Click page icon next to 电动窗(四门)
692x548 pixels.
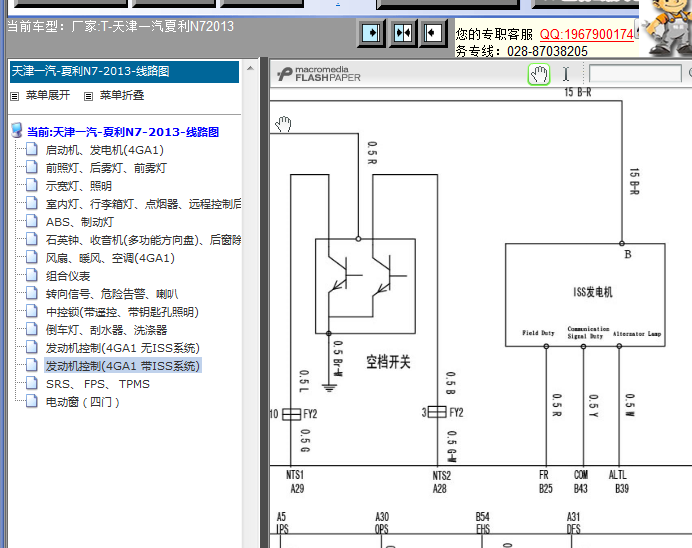tap(31, 401)
